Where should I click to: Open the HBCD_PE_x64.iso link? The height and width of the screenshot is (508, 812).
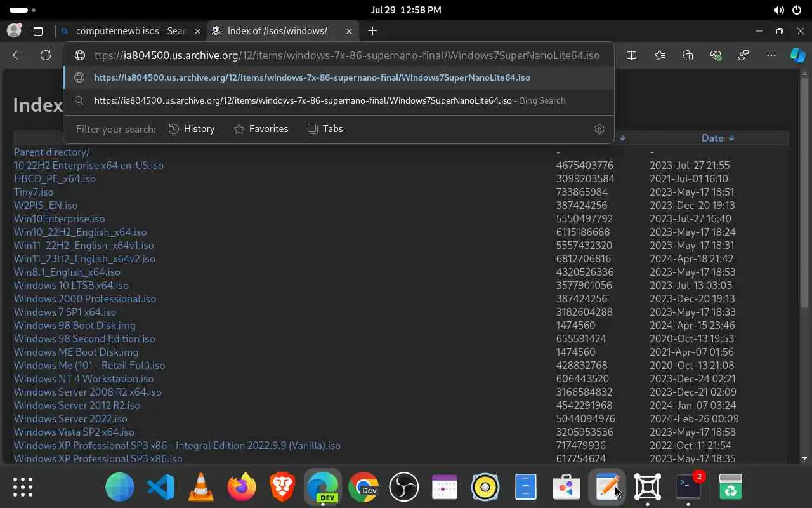click(55, 178)
